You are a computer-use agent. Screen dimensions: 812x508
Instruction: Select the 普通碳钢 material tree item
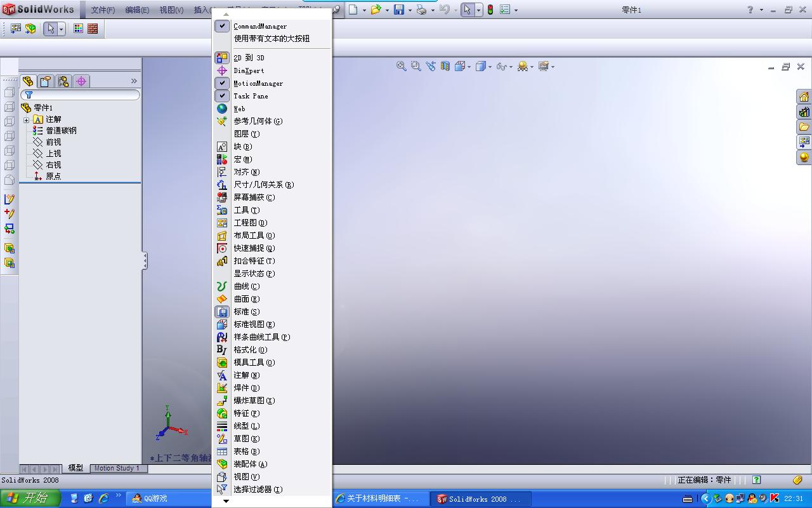click(61, 131)
